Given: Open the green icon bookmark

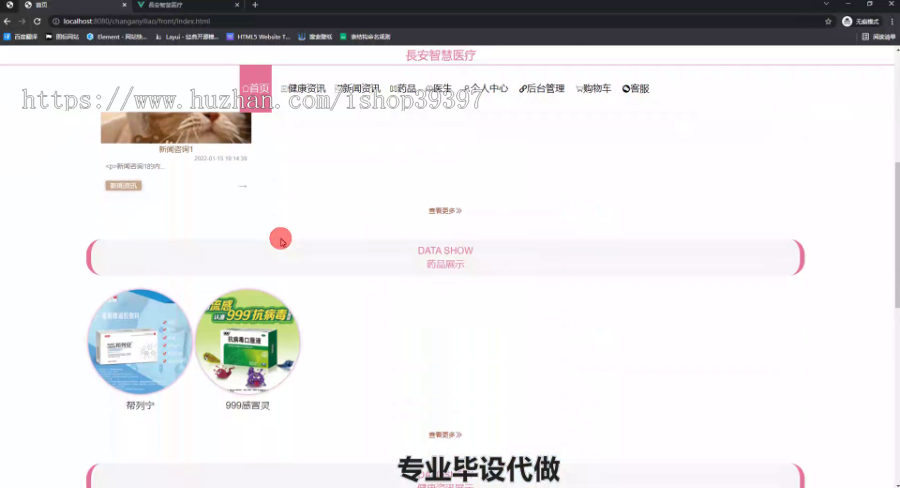Looking at the screenshot, I should 365,37.
